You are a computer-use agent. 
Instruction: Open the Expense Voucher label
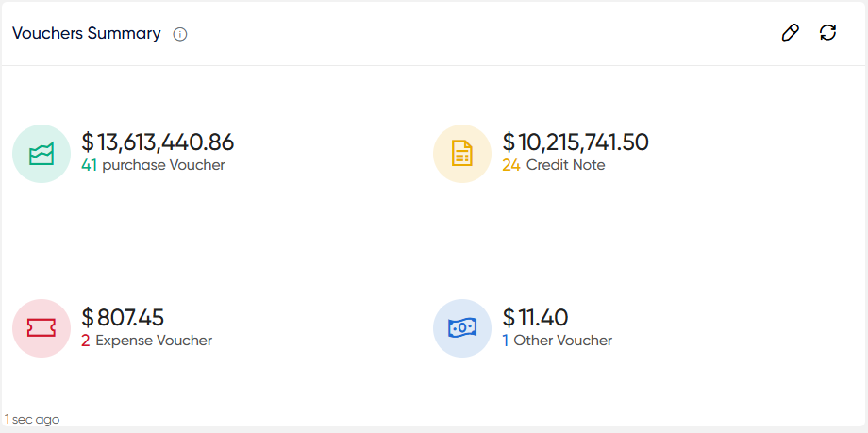point(154,341)
